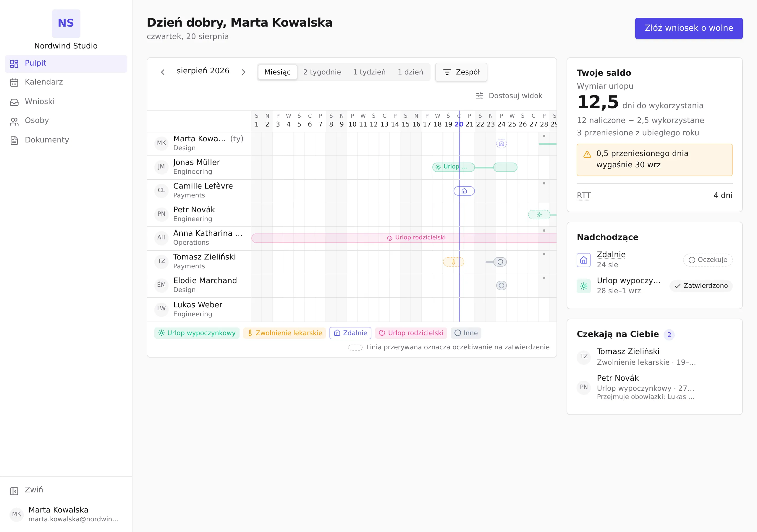Open Marta Kowalska's account menu
The width and height of the screenshot is (757, 532).
(66, 514)
